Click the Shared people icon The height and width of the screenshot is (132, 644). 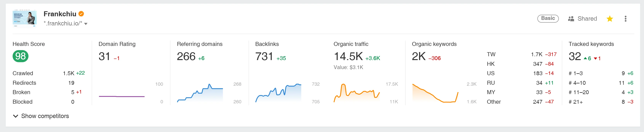571,19
